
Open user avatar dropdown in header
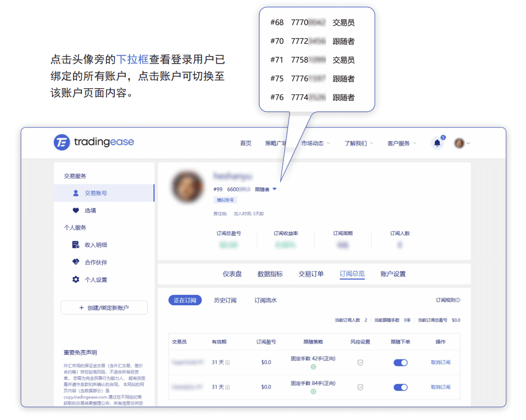click(x=462, y=143)
